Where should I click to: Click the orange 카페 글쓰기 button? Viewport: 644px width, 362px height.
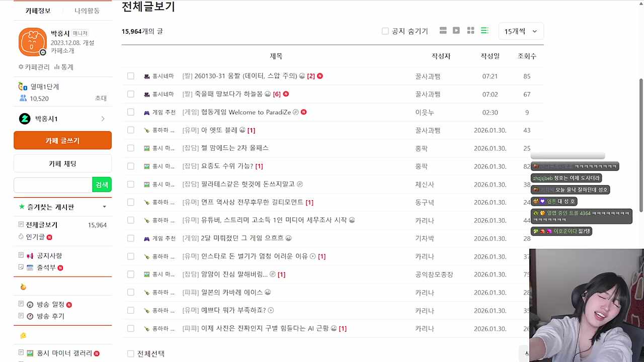62,140
